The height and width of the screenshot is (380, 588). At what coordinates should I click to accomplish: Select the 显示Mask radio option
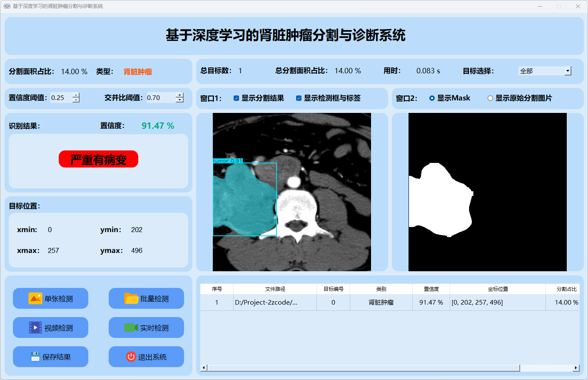pyautogui.click(x=432, y=98)
